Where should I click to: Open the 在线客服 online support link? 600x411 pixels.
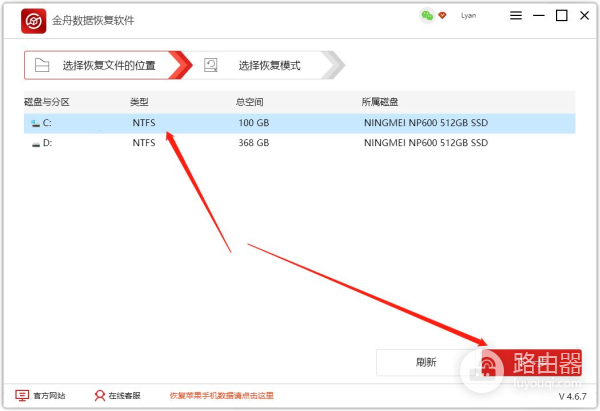[x=124, y=395]
